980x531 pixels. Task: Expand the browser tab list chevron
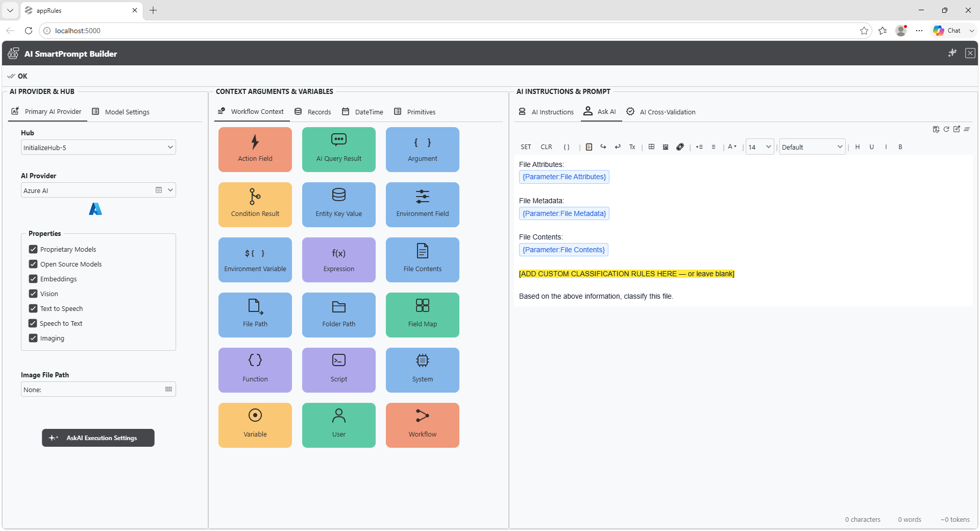pyautogui.click(x=10, y=10)
